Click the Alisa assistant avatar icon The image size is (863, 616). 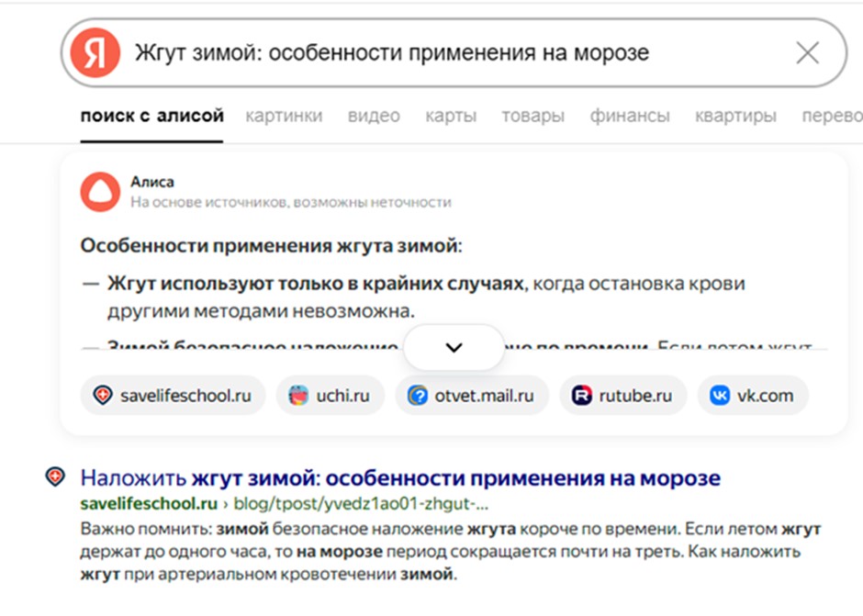click(100, 191)
